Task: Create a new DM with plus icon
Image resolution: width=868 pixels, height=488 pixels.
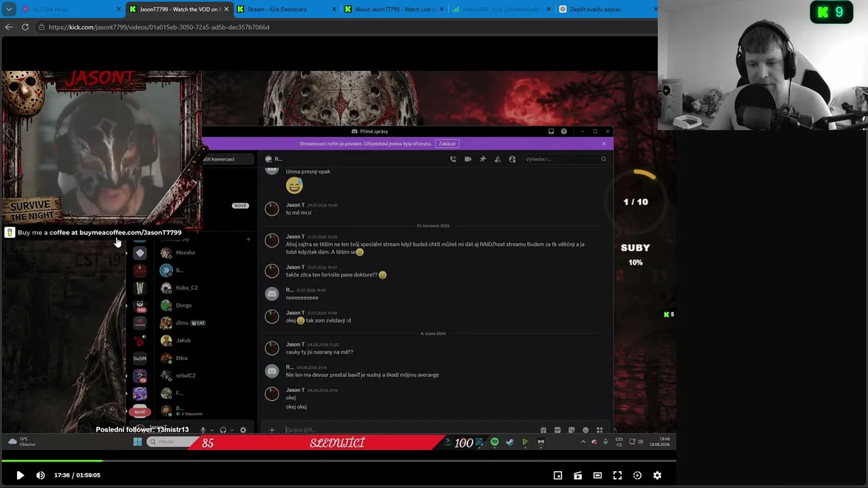Action: tap(248, 239)
